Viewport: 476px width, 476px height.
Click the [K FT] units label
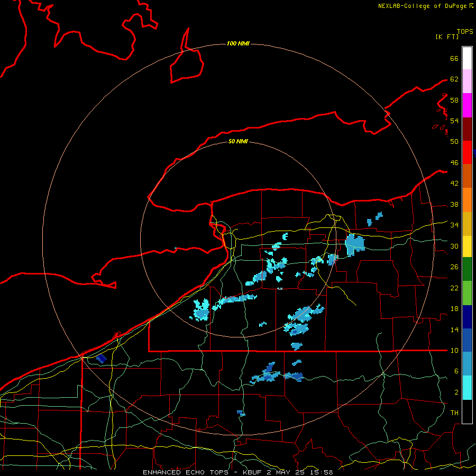point(447,36)
